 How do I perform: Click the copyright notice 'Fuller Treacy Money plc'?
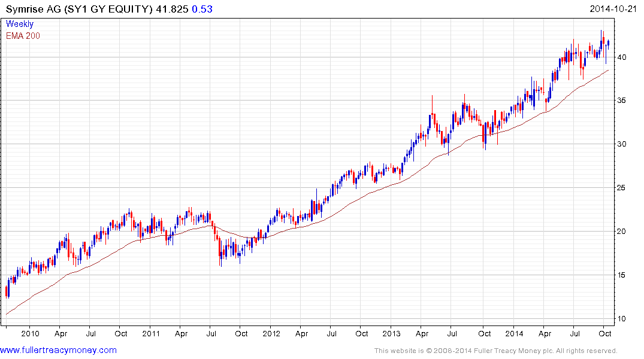512,351
